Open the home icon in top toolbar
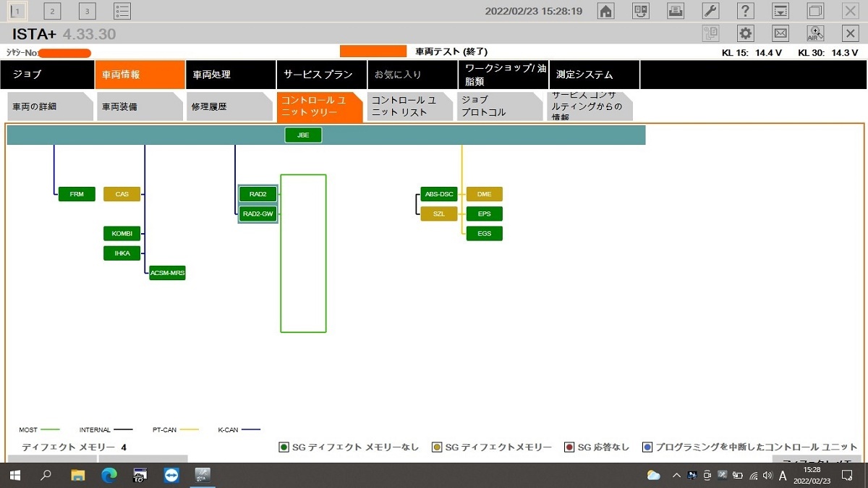The height and width of the screenshot is (488, 868). pyautogui.click(x=606, y=11)
